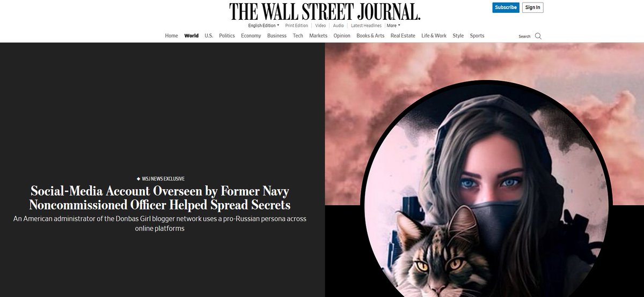Open the Latest Headlines link
The width and height of the screenshot is (644, 297).
point(367,25)
